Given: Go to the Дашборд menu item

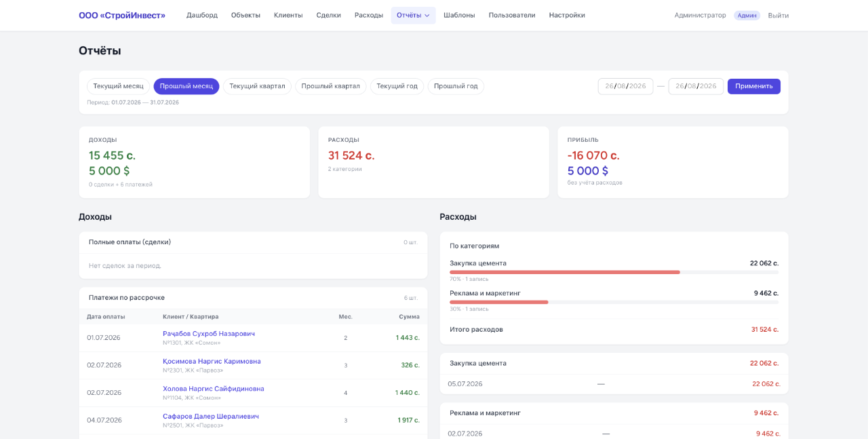Looking at the screenshot, I should (x=202, y=15).
